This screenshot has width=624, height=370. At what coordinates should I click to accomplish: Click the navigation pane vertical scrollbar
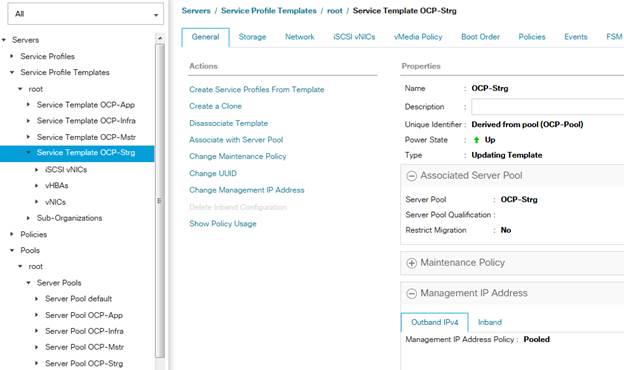click(x=160, y=199)
